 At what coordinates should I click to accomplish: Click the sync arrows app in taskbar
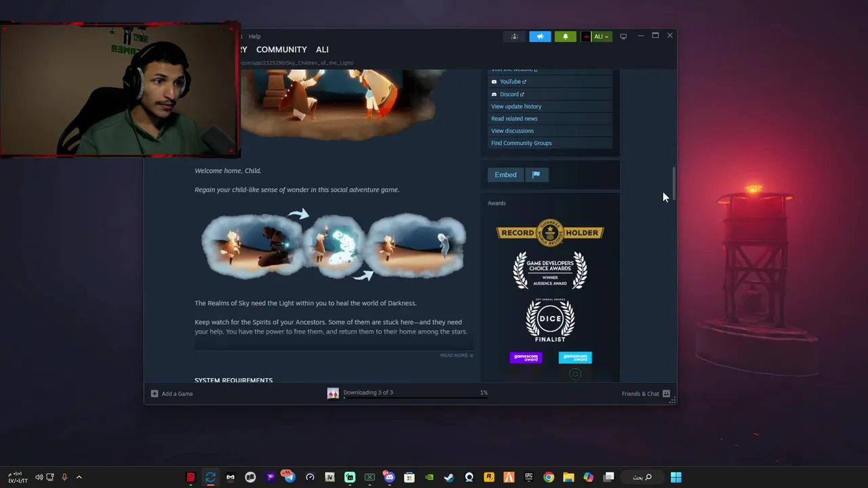[210, 477]
